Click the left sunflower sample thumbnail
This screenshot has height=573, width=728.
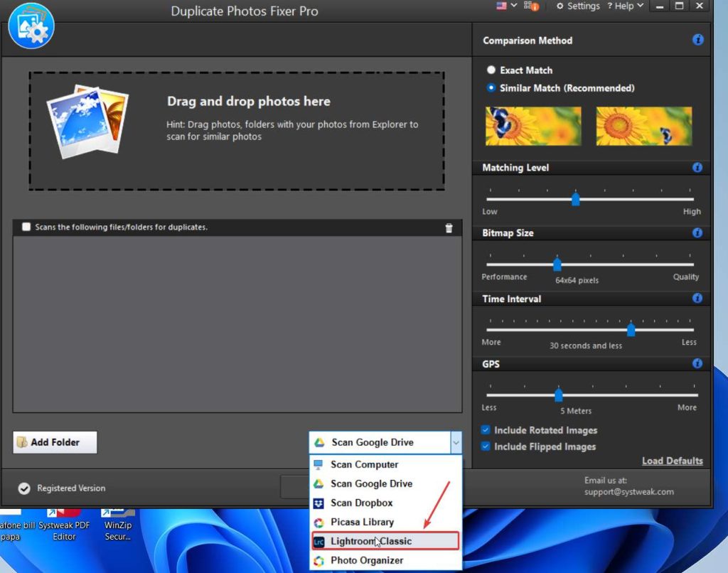click(x=533, y=126)
